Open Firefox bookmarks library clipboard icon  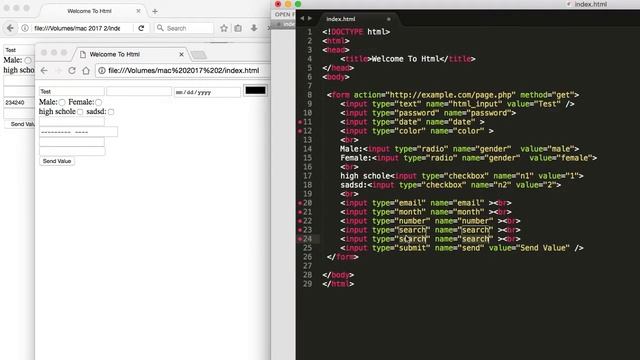(x=238, y=28)
